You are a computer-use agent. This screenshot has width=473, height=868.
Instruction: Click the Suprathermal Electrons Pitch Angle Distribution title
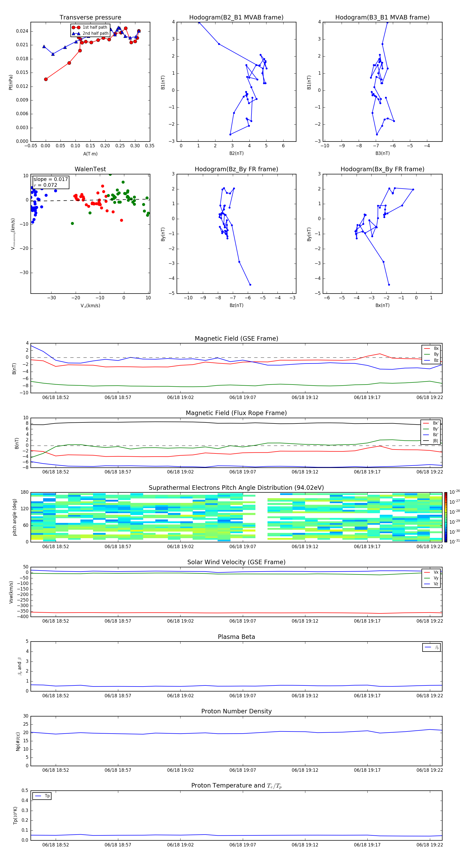pyautogui.click(x=236, y=488)
